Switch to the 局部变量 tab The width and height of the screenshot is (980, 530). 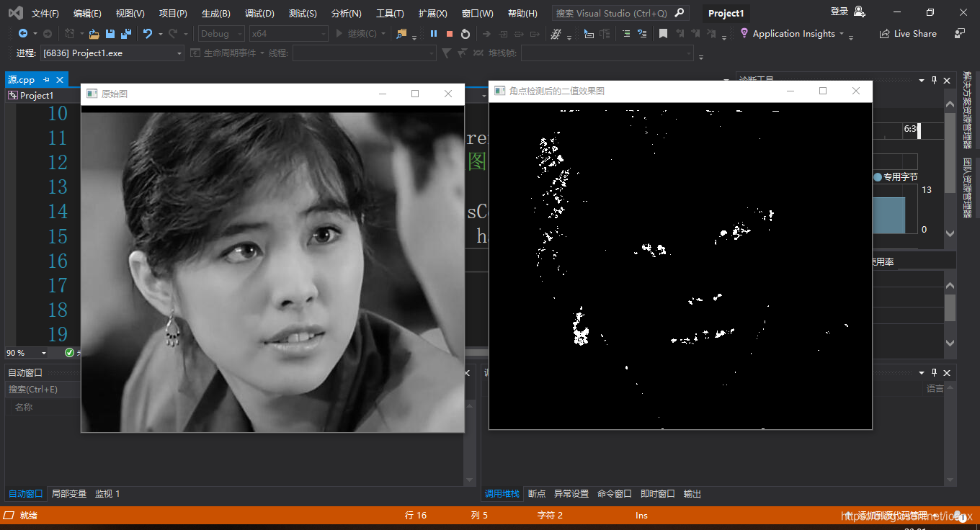69,494
